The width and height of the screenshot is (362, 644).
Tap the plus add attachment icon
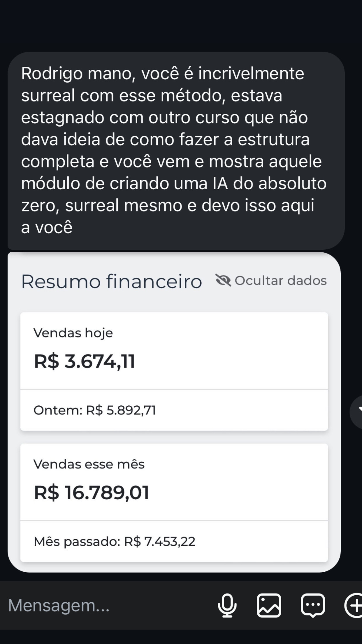click(x=353, y=605)
